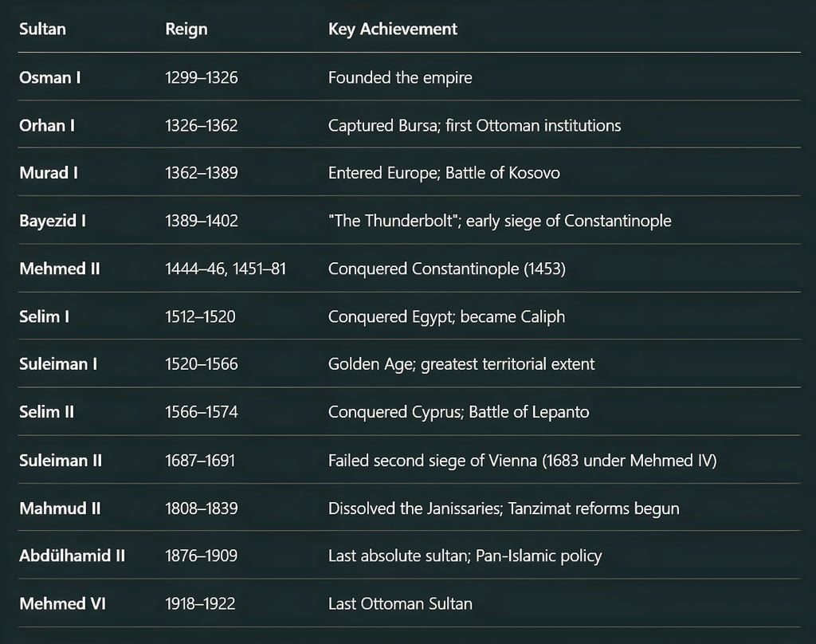The height and width of the screenshot is (644, 816).
Task: Click the Selim I name cell
Action: (x=44, y=316)
